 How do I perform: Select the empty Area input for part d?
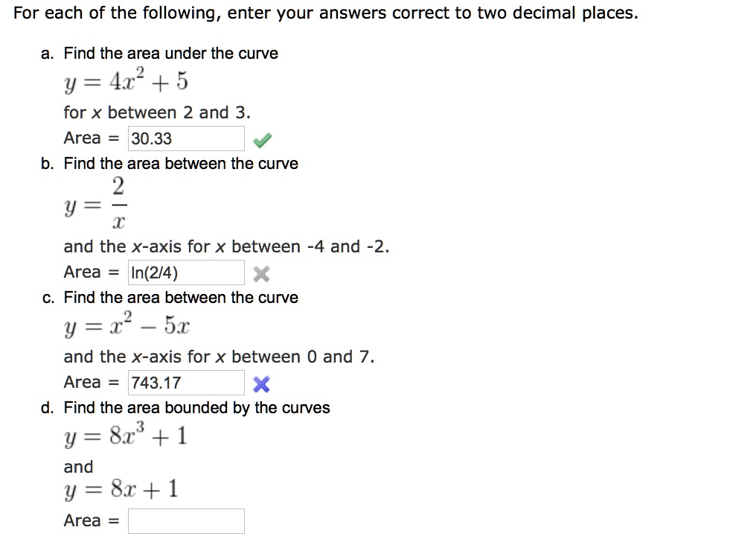coord(186,520)
